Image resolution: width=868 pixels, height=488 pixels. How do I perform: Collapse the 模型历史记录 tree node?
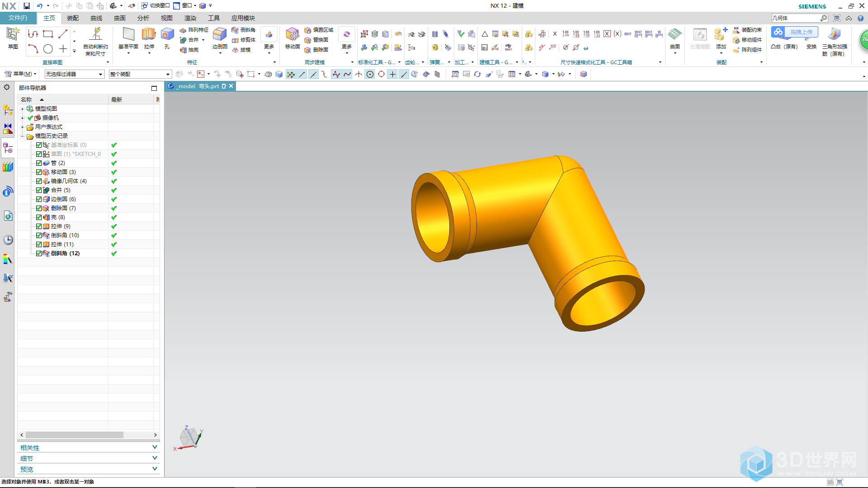tap(22, 136)
